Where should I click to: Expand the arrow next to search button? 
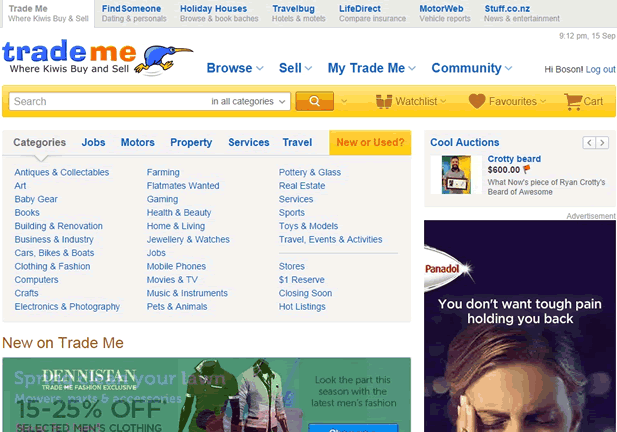(x=344, y=102)
